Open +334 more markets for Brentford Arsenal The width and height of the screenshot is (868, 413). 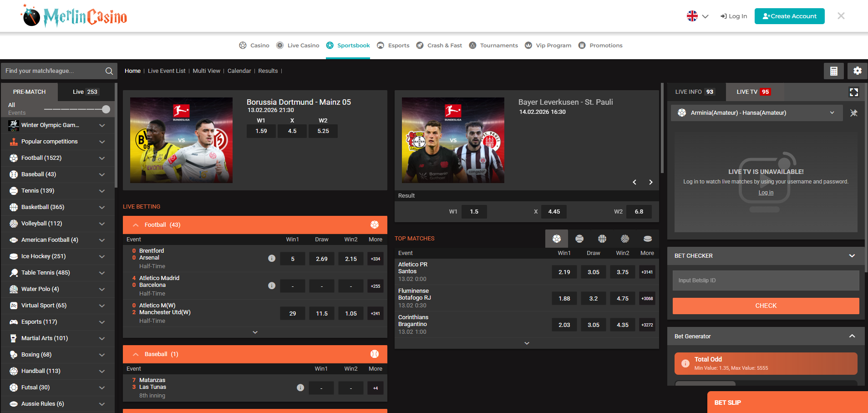(x=376, y=259)
